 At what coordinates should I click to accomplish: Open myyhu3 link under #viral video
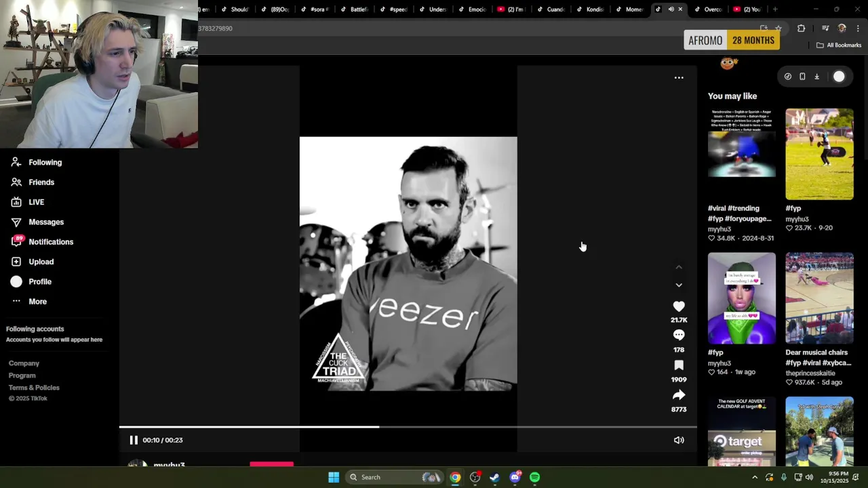(x=719, y=230)
